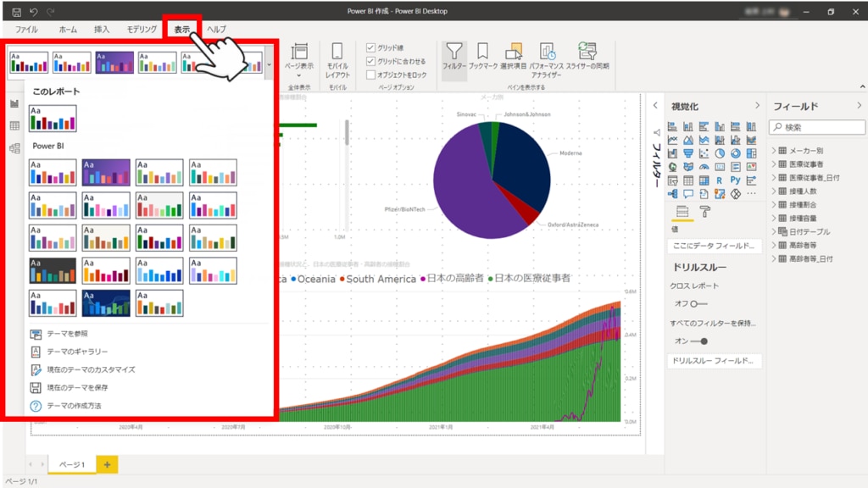This screenshot has height=488, width=868.
Task: Select the gauge visual icon
Action: point(704,167)
